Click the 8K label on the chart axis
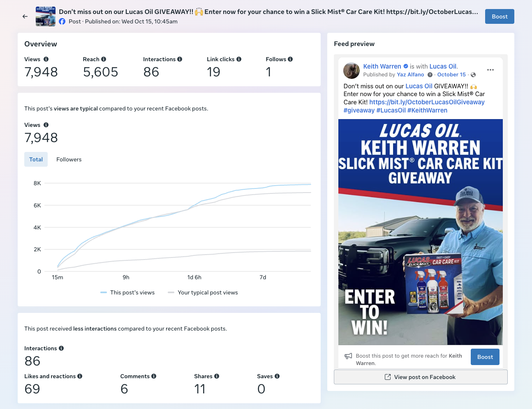Image resolution: width=532 pixels, height=409 pixels. (37, 183)
